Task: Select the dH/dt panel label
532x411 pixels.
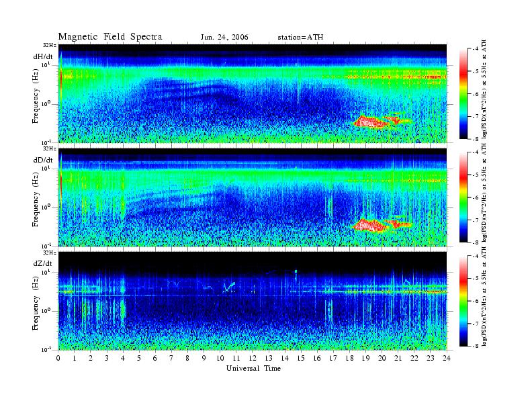Action: coord(43,56)
